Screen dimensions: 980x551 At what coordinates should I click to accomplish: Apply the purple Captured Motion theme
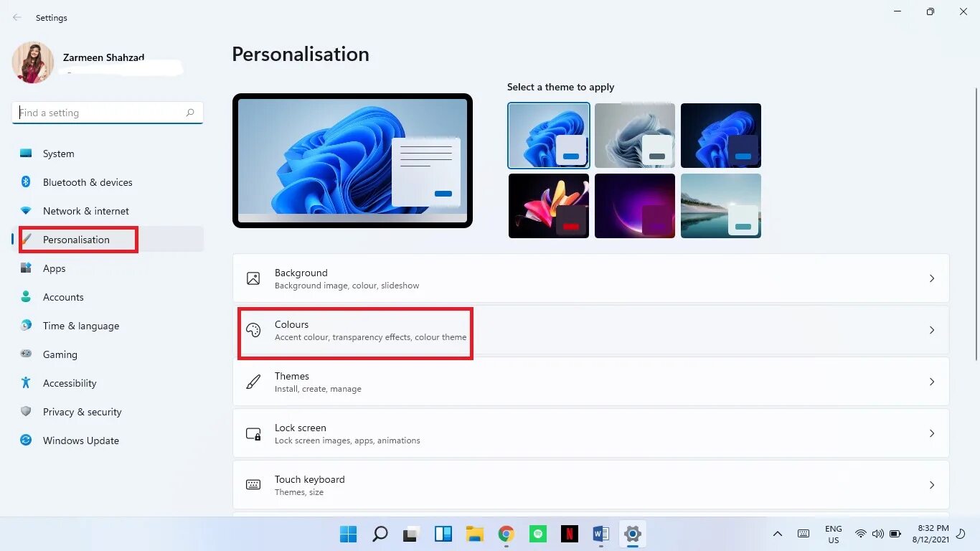635,206
